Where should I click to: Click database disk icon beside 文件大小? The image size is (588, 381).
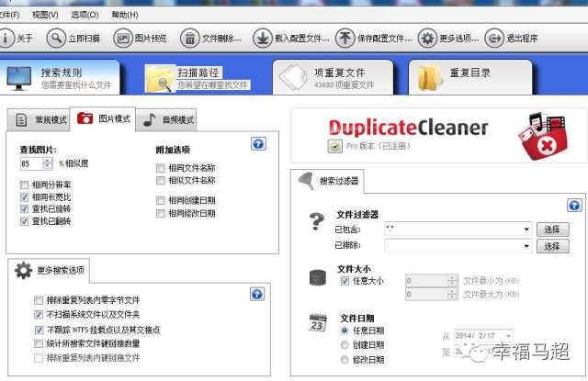318,277
